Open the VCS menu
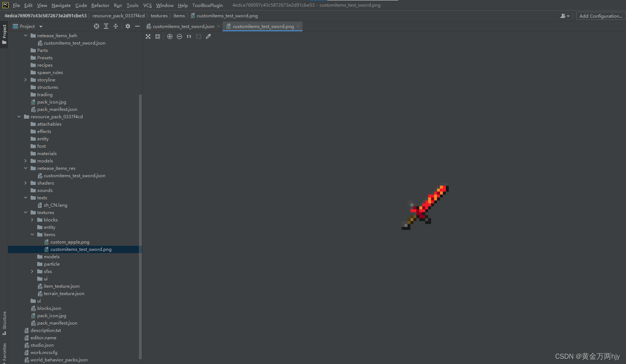This screenshot has height=364, width=626. tap(147, 5)
